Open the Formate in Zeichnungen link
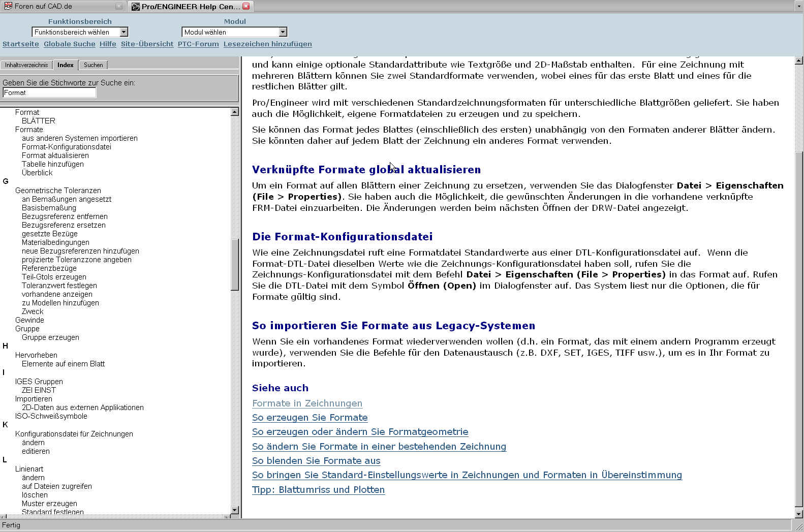The height and width of the screenshot is (532, 804). [307, 403]
